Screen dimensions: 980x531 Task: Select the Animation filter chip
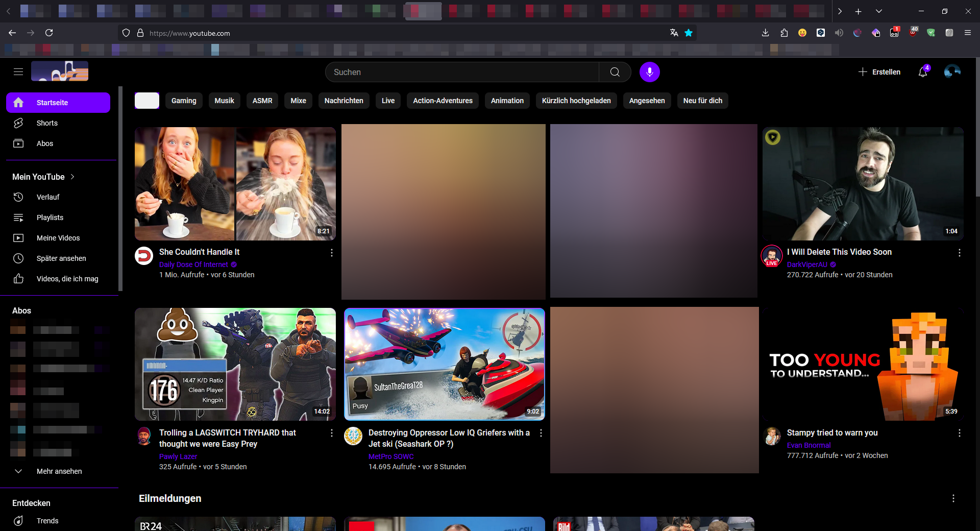[507, 101]
